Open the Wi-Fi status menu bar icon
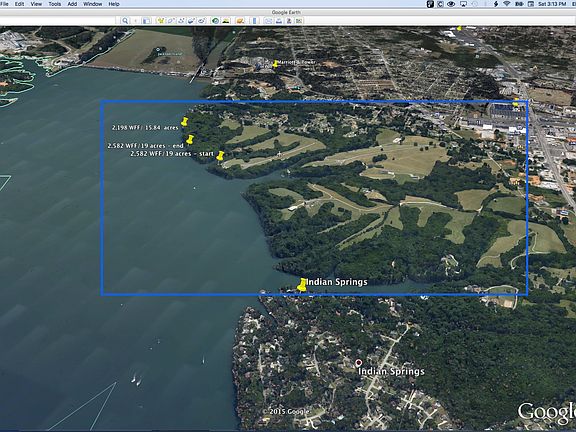Screen dimensions: 576x432 (x=507, y=4)
